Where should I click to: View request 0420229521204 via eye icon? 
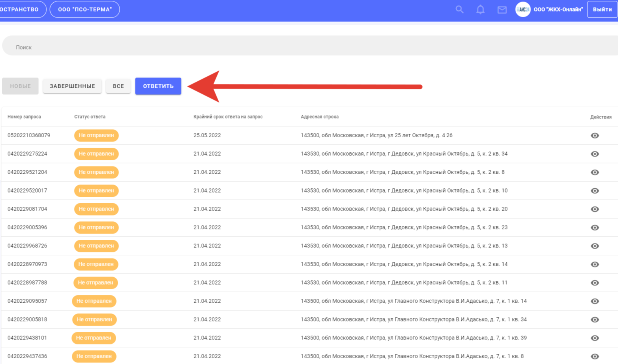[595, 172]
